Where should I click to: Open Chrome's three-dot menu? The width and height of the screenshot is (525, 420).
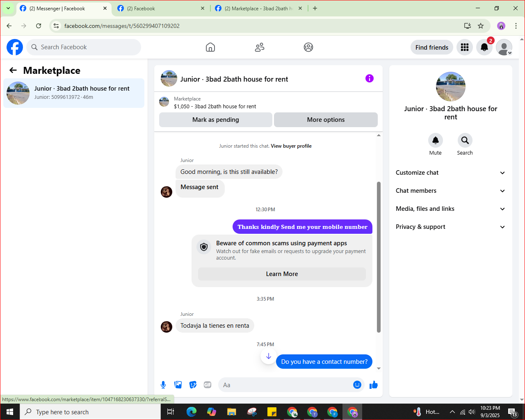coord(516,26)
